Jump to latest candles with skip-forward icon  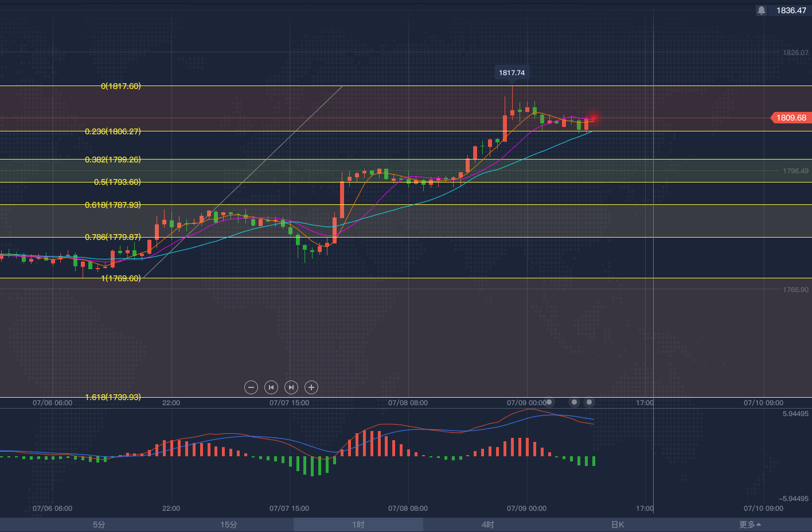point(291,387)
